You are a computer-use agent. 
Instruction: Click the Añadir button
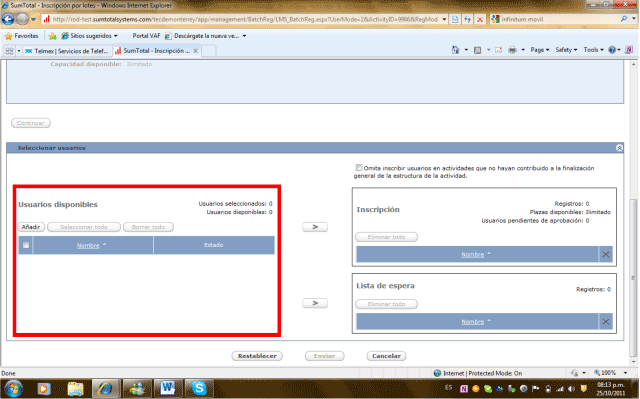click(31, 227)
